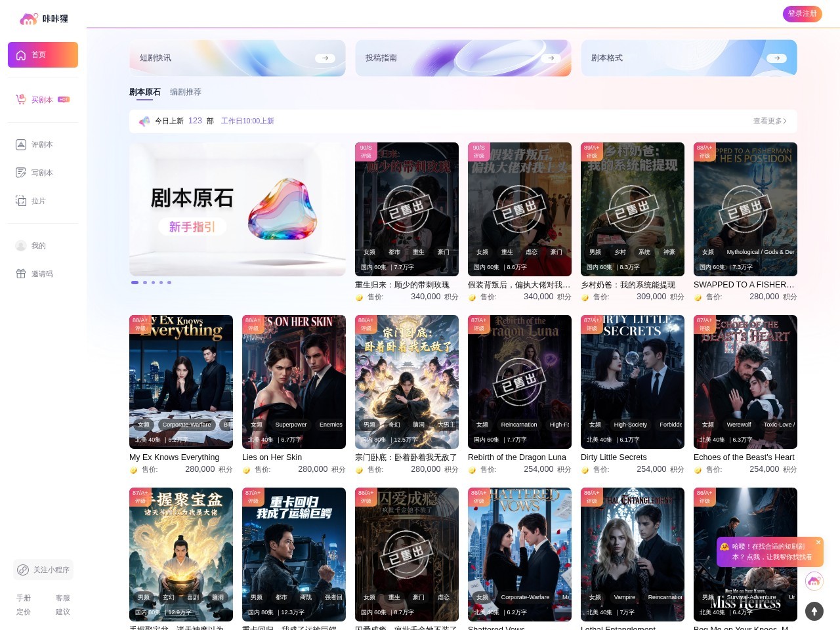Select the 拉片 sidebar icon

coord(21,201)
